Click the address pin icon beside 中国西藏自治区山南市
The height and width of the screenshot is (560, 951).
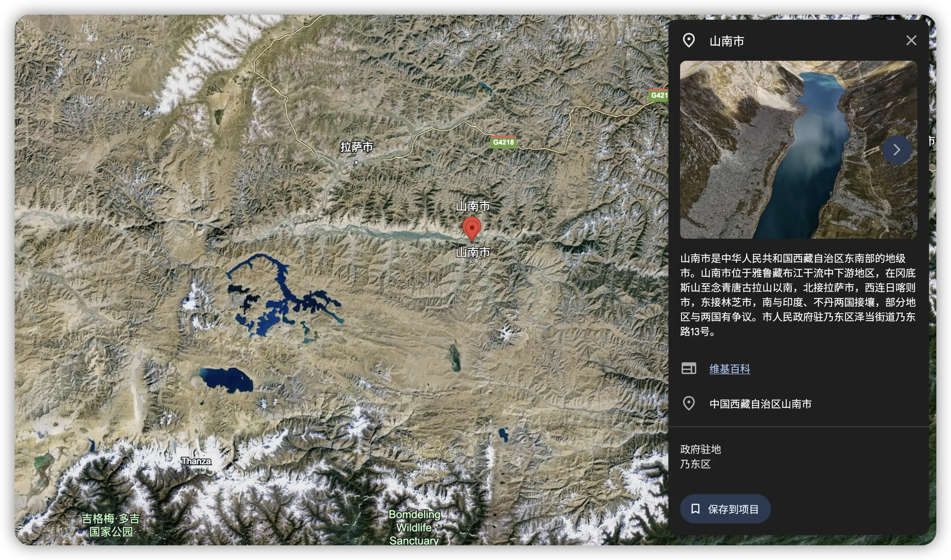(689, 403)
